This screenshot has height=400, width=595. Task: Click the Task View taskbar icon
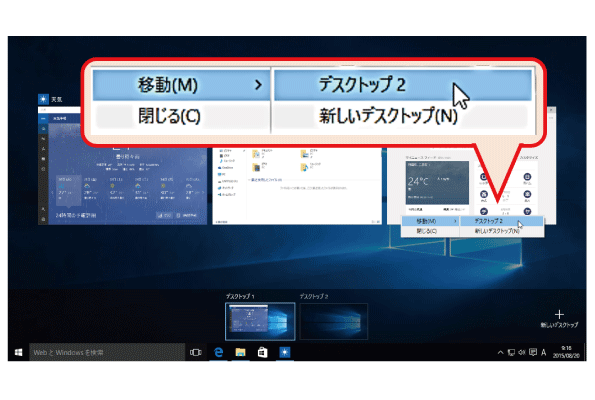pyautogui.click(x=195, y=353)
